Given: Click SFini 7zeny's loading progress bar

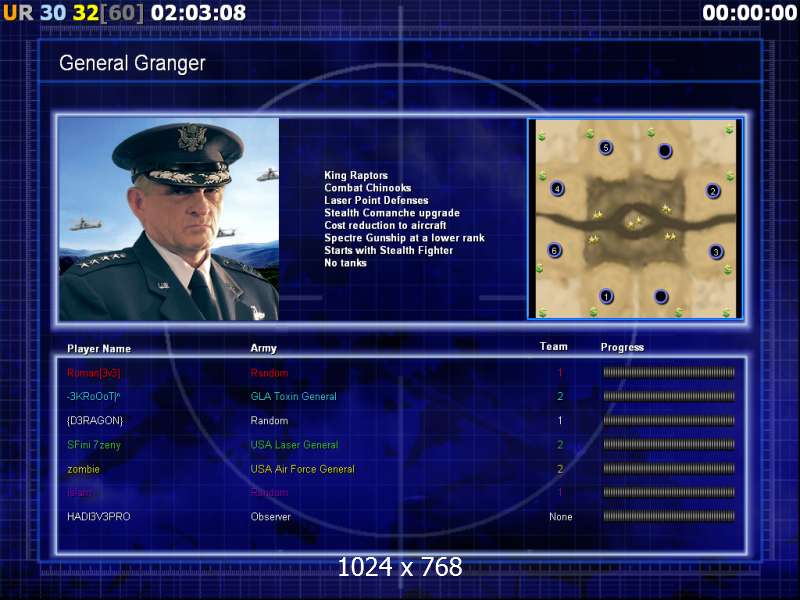Looking at the screenshot, I should pyautogui.click(x=669, y=444).
